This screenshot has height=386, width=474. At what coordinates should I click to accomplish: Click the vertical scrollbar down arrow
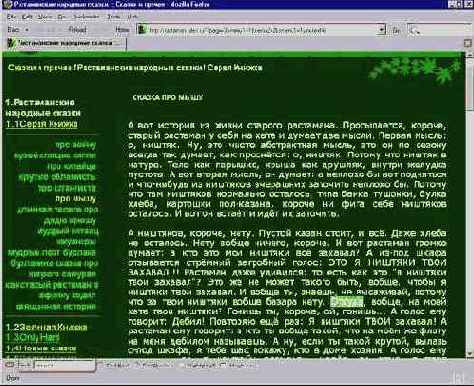click(469, 354)
